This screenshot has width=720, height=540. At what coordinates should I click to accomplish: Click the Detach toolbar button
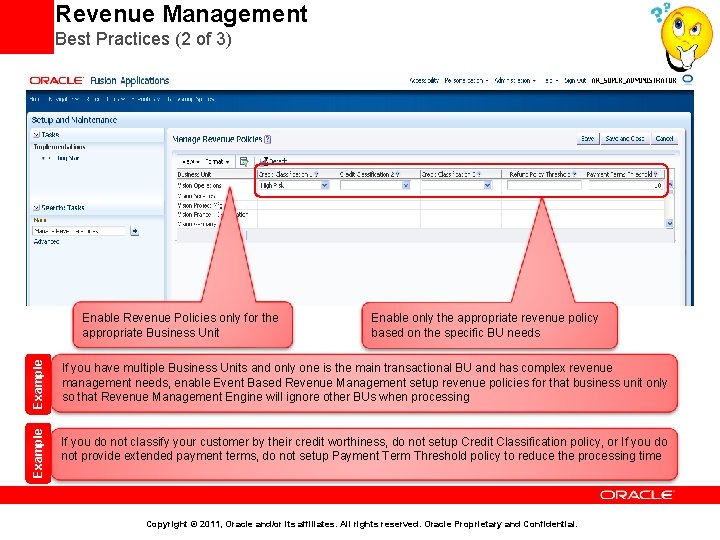[x=274, y=161]
